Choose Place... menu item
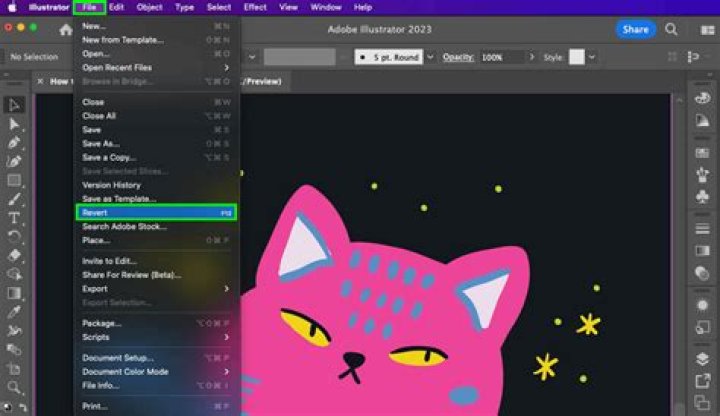720x416 pixels. [156, 240]
